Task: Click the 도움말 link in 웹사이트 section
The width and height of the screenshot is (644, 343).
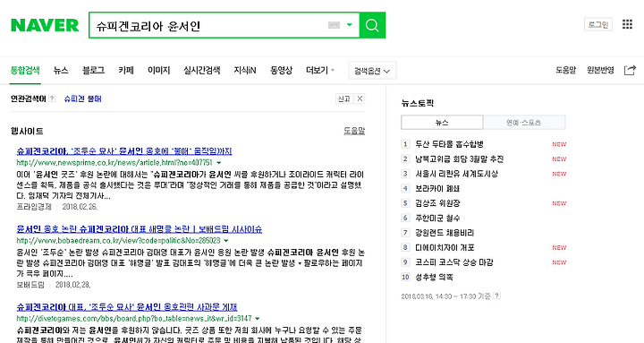Action: (x=354, y=131)
